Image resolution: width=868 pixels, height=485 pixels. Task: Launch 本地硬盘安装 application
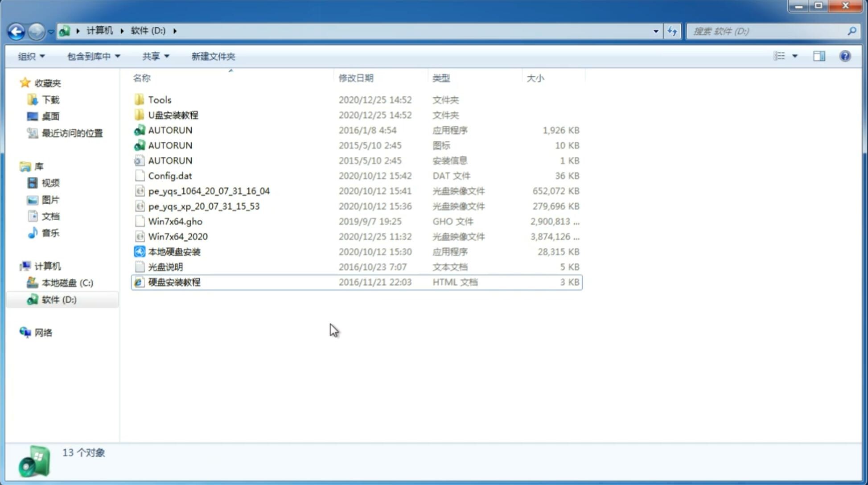tap(174, 251)
